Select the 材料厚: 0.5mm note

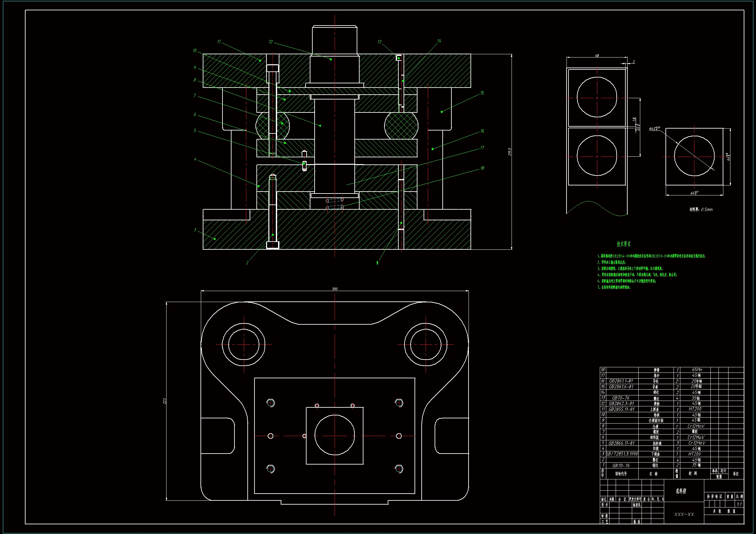pos(701,209)
